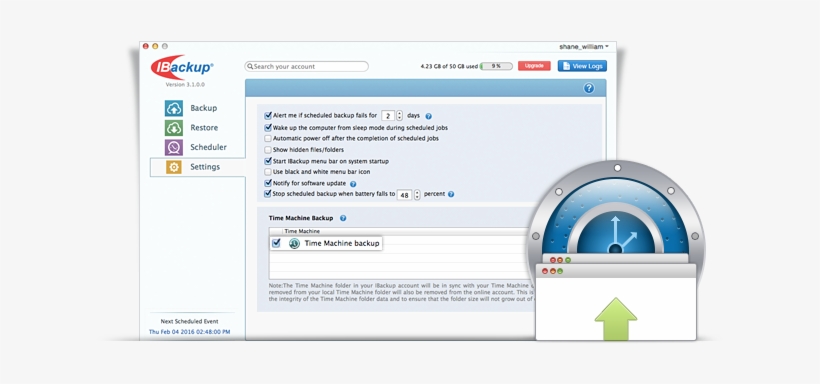This screenshot has height=384, width=820.
Task: Adjust the battery percent stepper arrows
Action: pos(417,195)
